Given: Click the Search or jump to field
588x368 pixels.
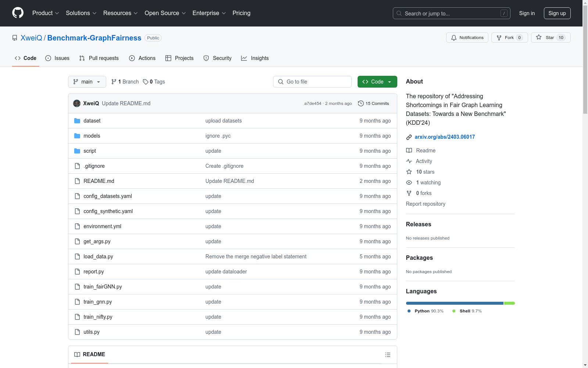Looking at the screenshot, I should [452, 13].
